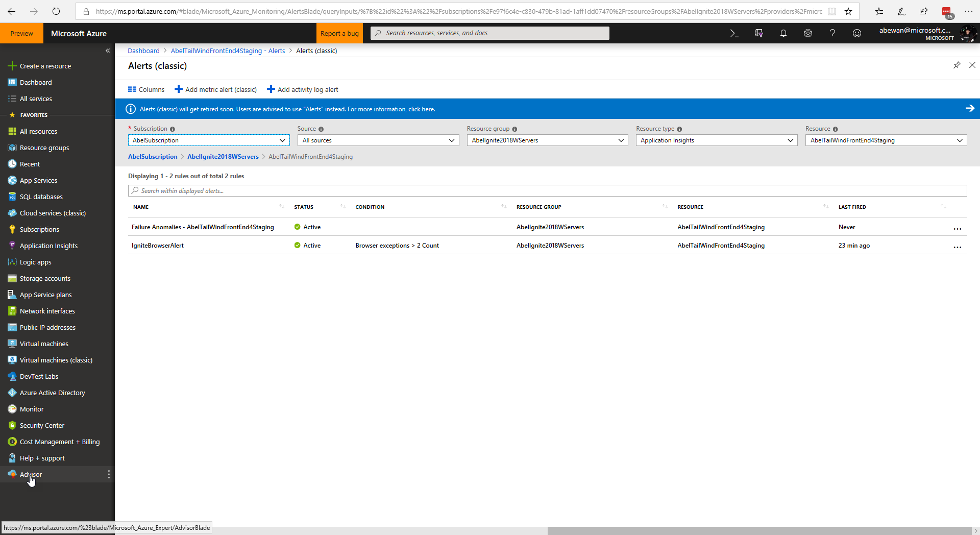Open Columns chooser in toolbar
Image resolution: width=980 pixels, height=535 pixels.
146,89
